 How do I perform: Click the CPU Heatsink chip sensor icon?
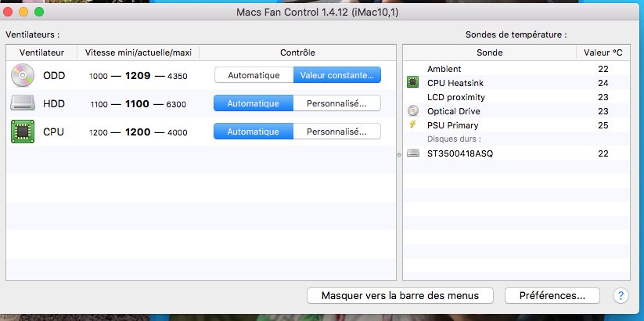412,83
